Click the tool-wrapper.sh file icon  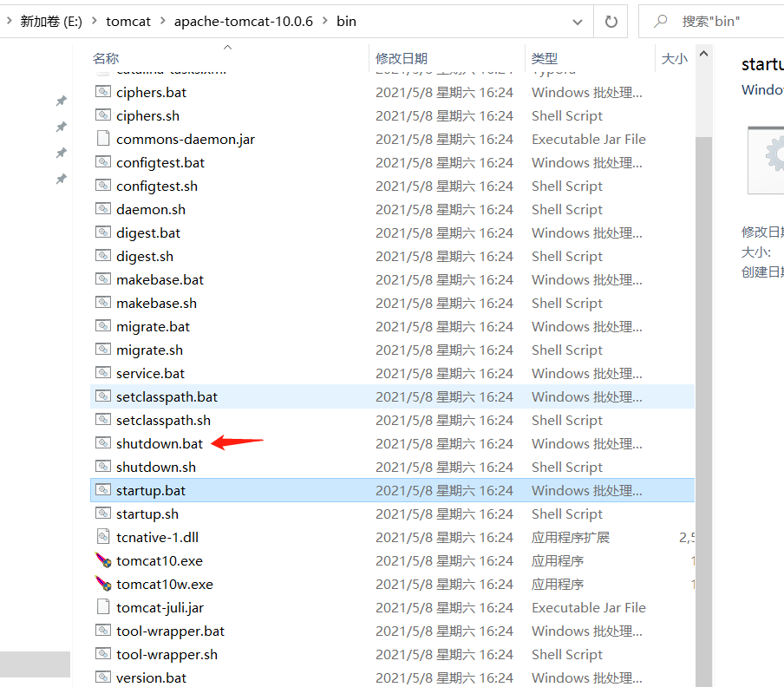(x=103, y=653)
